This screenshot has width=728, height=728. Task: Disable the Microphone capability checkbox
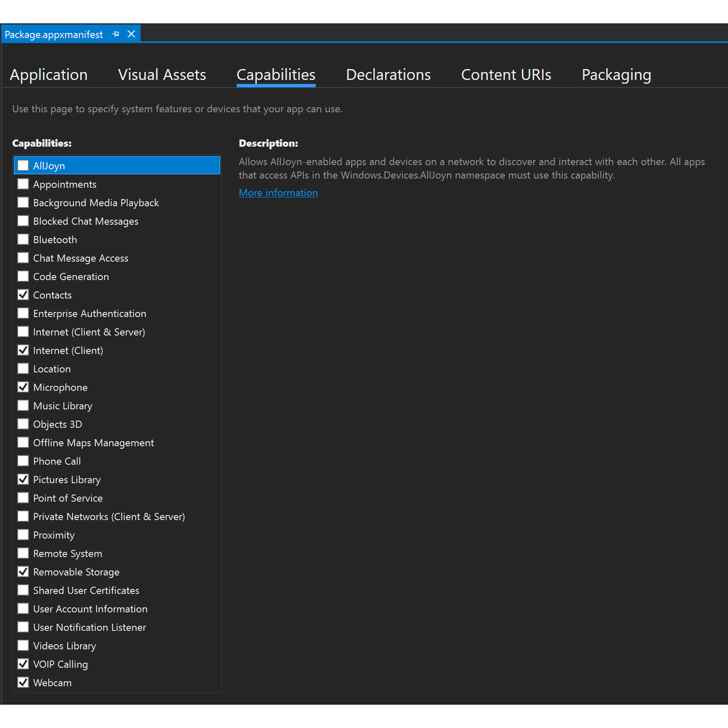tap(23, 387)
